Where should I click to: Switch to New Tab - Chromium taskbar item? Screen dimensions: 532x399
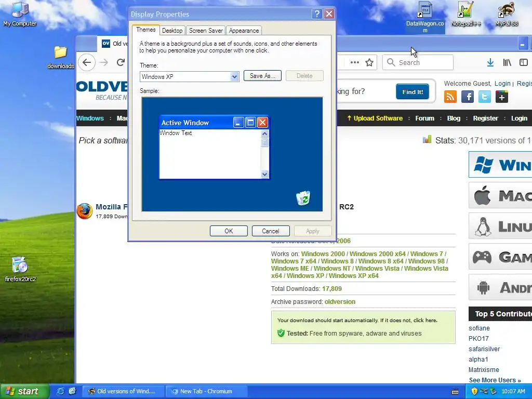point(207,391)
